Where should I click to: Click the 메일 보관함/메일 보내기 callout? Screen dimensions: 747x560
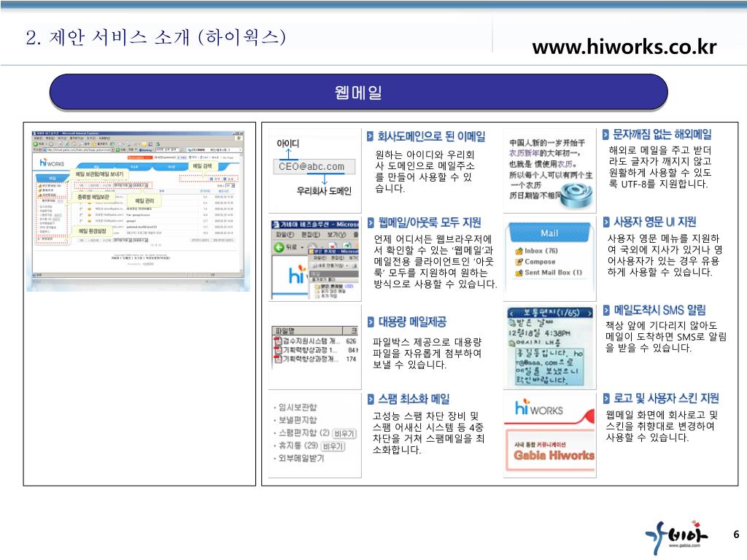99,174
